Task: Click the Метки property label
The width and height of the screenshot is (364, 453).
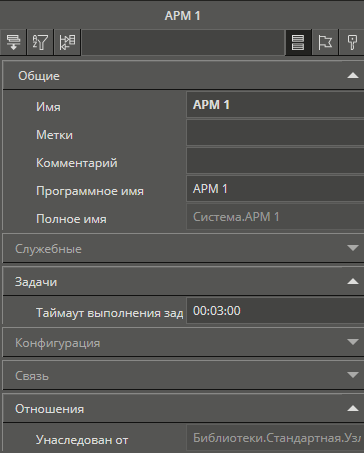Action: (x=54, y=135)
